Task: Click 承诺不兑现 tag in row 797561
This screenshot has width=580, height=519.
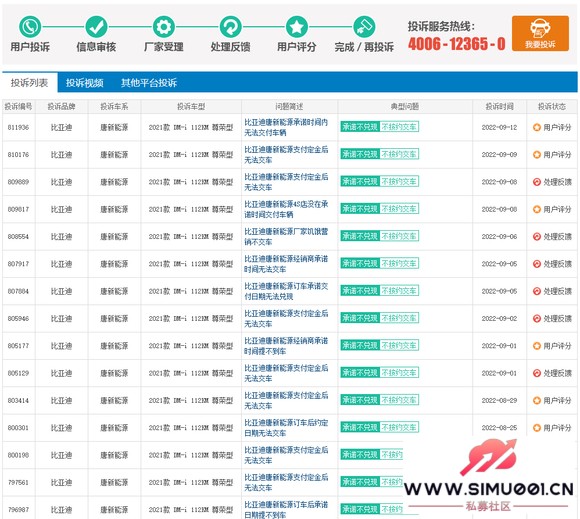Action: pyautogui.click(x=360, y=482)
